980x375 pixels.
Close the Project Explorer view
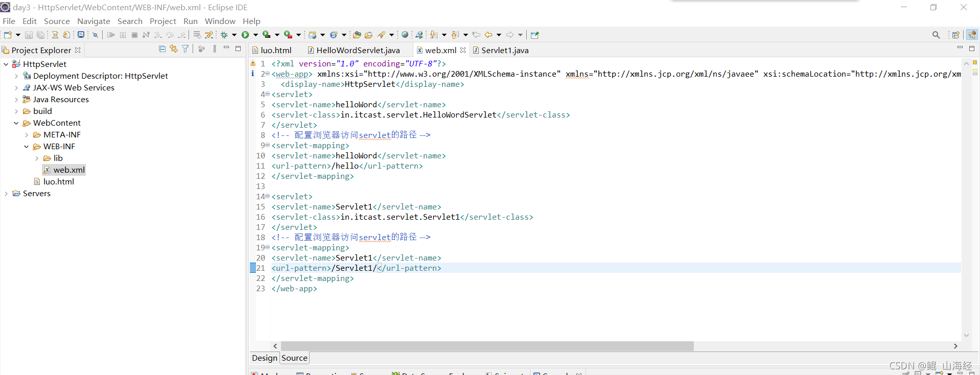point(78,50)
